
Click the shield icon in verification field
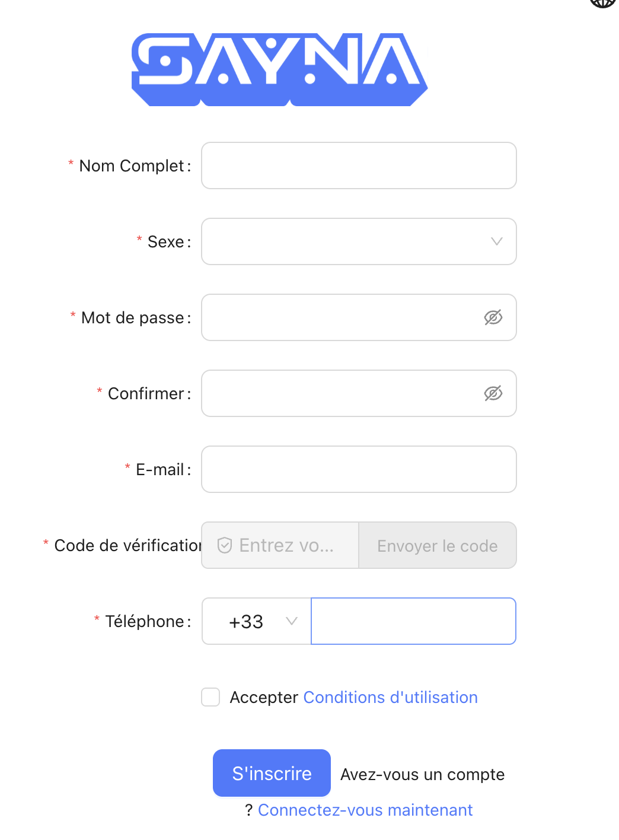225,545
